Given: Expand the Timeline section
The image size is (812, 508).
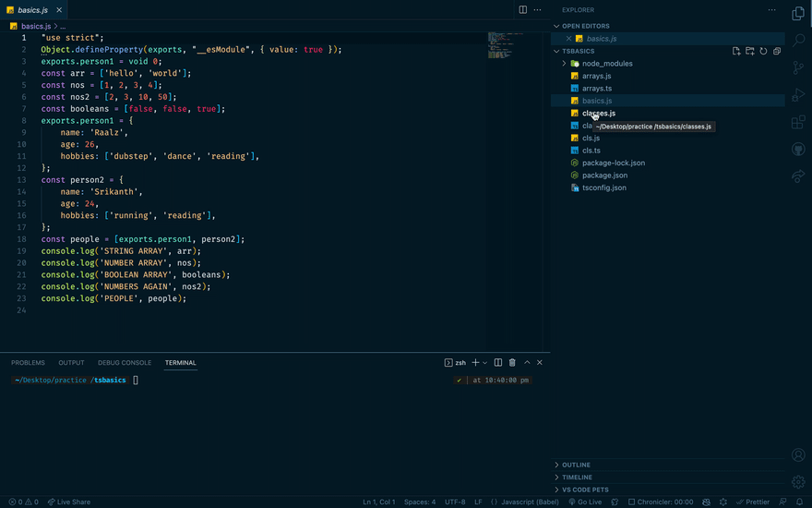Looking at the screenshot, I should pyautogui.click(x=668, y=478).
